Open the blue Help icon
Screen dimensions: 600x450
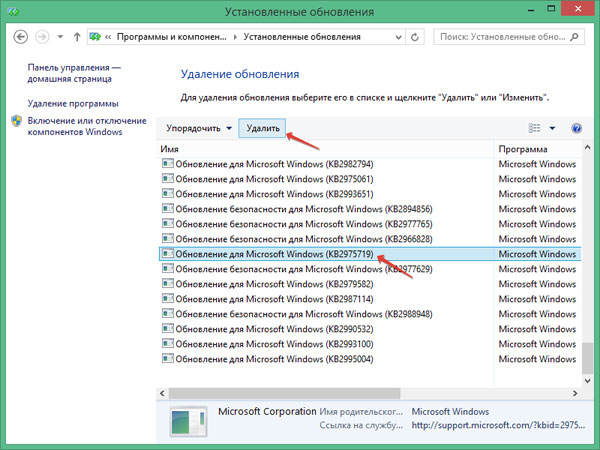[x=576, y=128]
